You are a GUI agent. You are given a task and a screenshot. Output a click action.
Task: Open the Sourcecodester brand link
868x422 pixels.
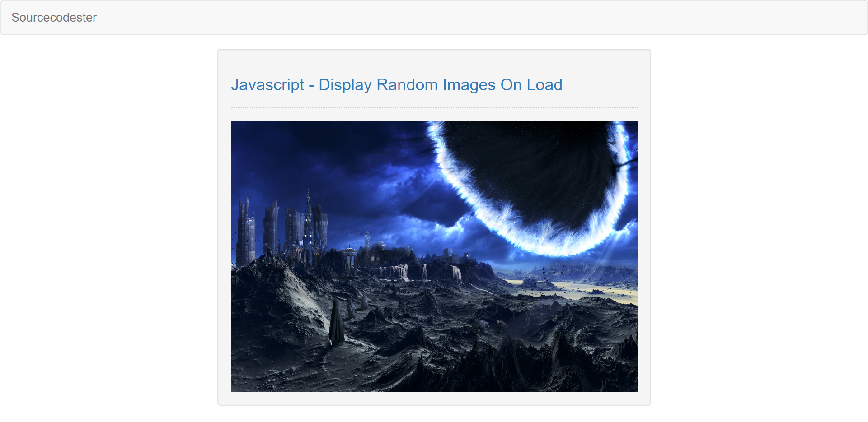tap(54, 17)
